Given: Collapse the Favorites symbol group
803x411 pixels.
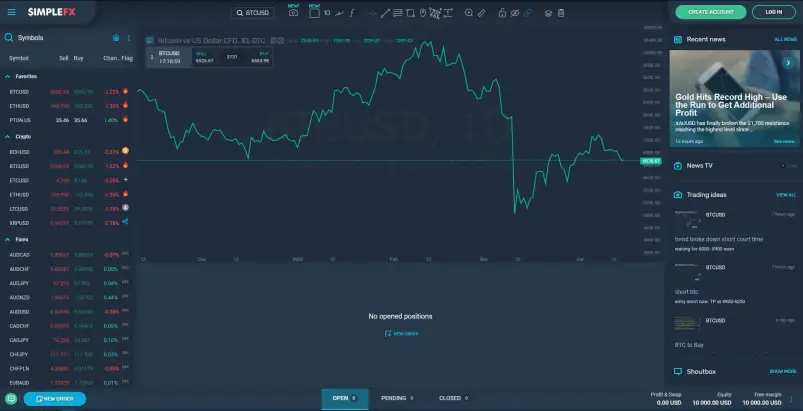Looking at the screenshot, I should pos(8,76).
